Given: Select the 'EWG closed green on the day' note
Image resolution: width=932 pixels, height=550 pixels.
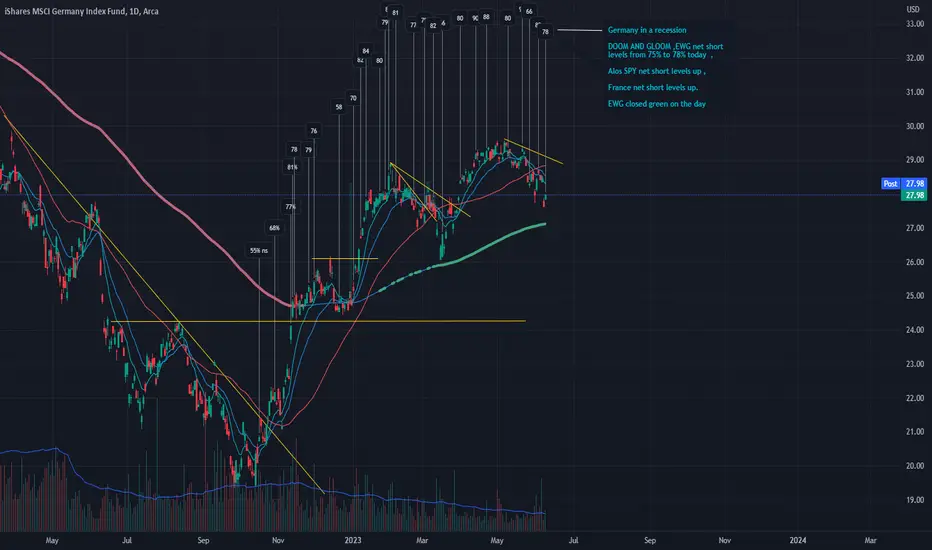Looking at the screenshot, I should click(657, 103).
